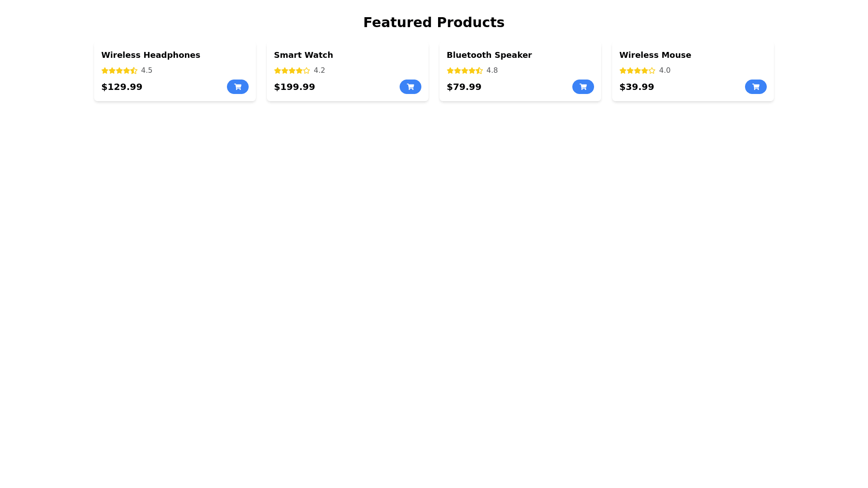The height and width of the screenshot is (488, 868).
Task: Click the $129.99 price
Action: [x=122, y=87]
